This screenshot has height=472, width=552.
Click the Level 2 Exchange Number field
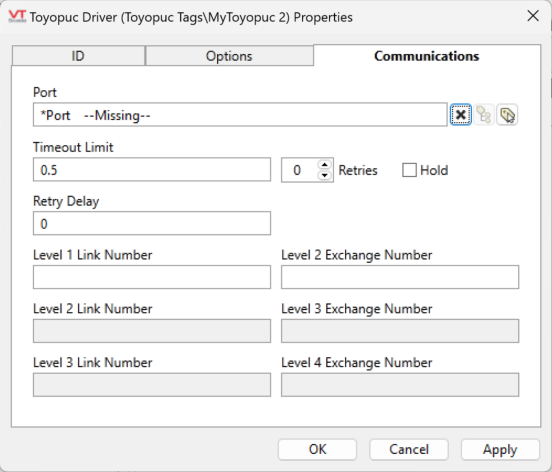click(400, 277)
